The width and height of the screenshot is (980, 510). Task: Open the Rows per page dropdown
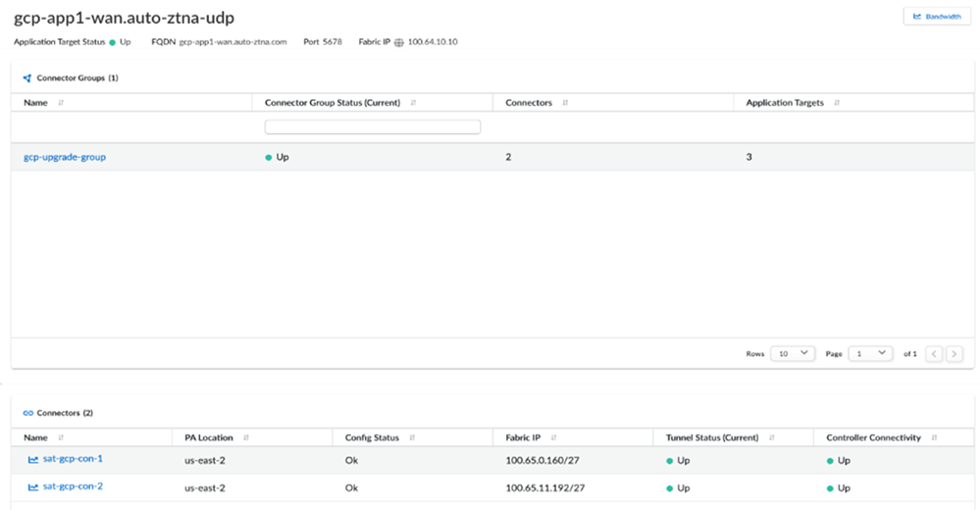coord(793,353)
